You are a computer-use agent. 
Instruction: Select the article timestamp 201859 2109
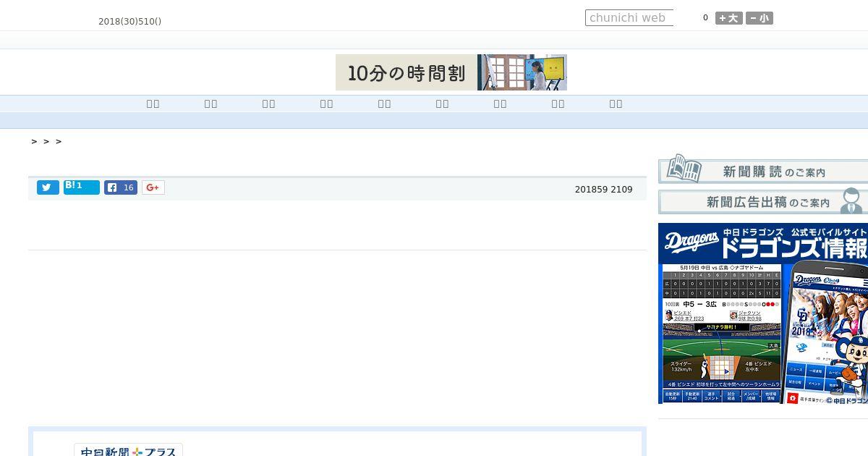pos(604,189)
